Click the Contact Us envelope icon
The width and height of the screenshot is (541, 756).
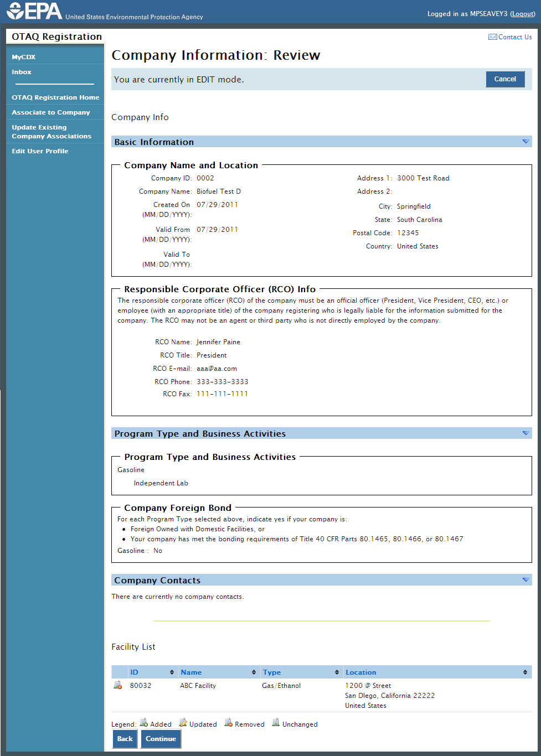pyautogui.click(x=492, y=37)
